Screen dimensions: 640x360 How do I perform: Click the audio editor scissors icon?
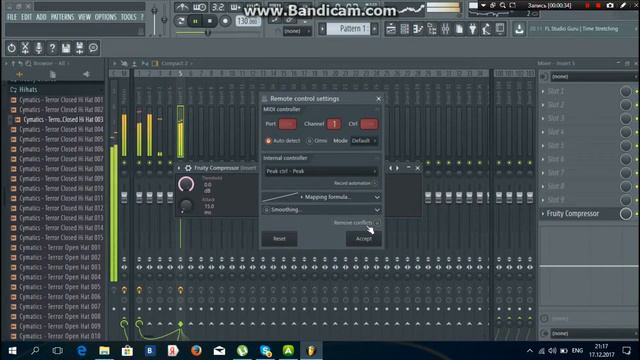tap(25, 48)
